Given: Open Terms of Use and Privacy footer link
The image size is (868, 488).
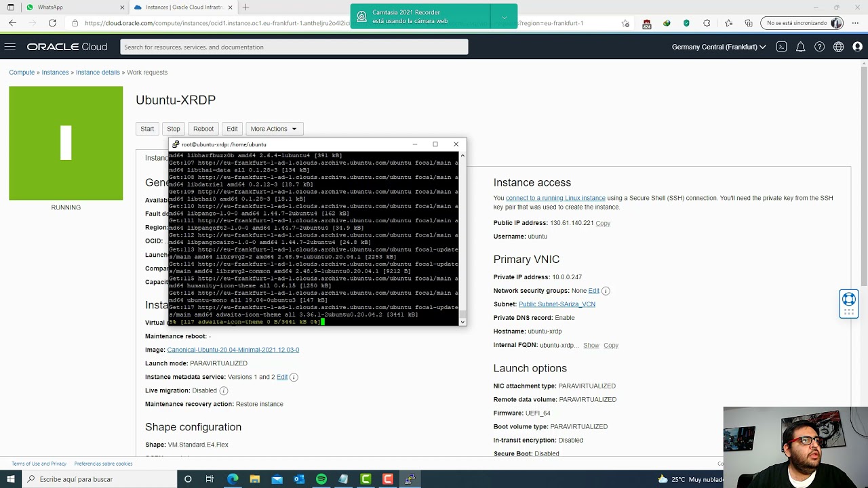Looking at the screenshot, I should [x=39, y=464].
